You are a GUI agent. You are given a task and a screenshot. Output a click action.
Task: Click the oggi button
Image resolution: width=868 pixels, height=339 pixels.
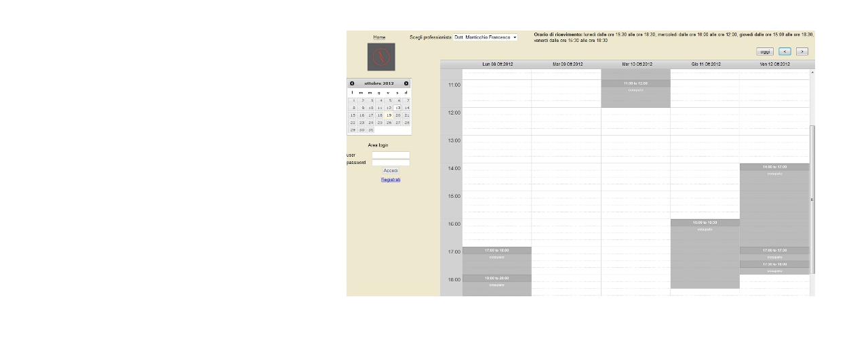pyautogui.click(x=765, y=52)
